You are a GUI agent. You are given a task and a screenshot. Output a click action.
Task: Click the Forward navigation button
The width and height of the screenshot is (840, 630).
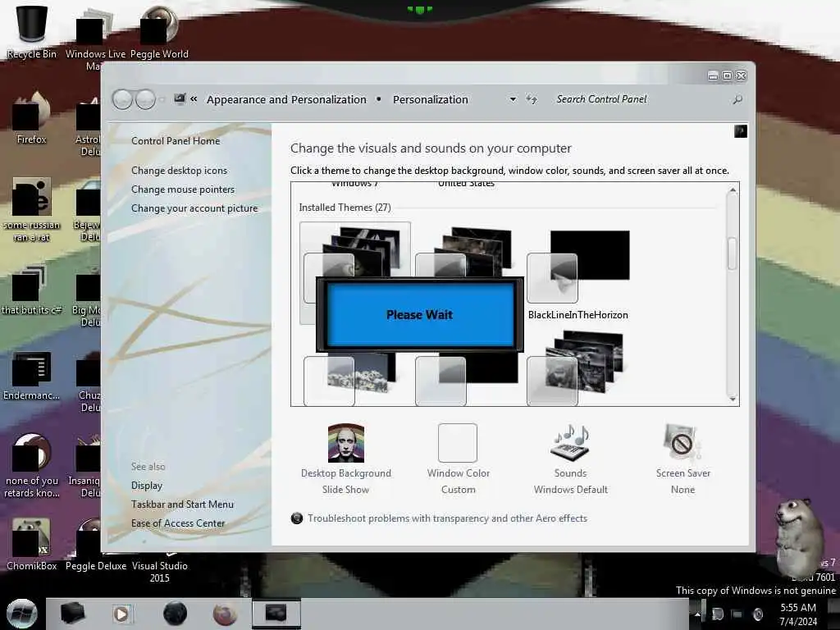click(x=145, y=99)
